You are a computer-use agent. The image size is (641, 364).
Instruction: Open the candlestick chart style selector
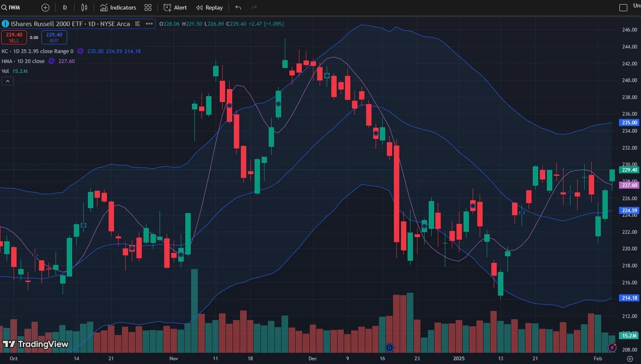coord(85,7)
